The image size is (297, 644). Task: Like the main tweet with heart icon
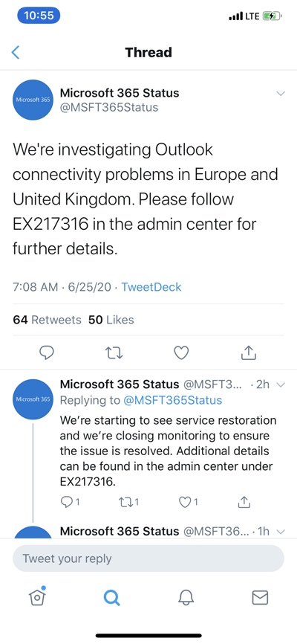point(181,352)
